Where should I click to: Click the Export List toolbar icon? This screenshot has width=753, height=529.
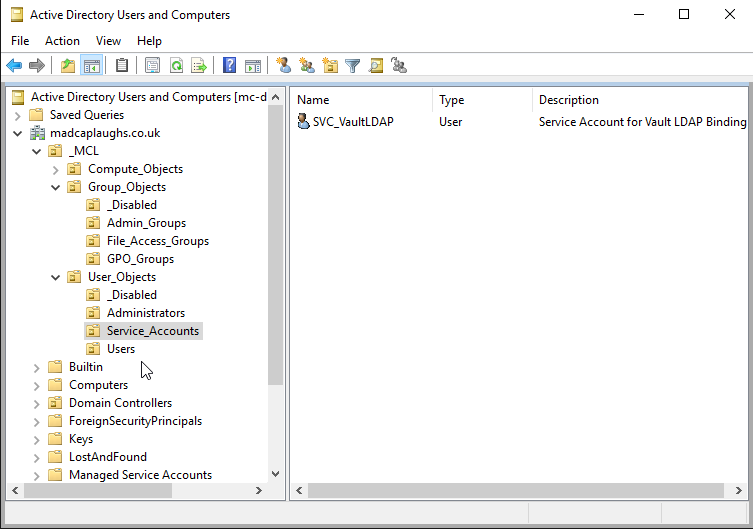pyautogui.click(x=199, y=66)
